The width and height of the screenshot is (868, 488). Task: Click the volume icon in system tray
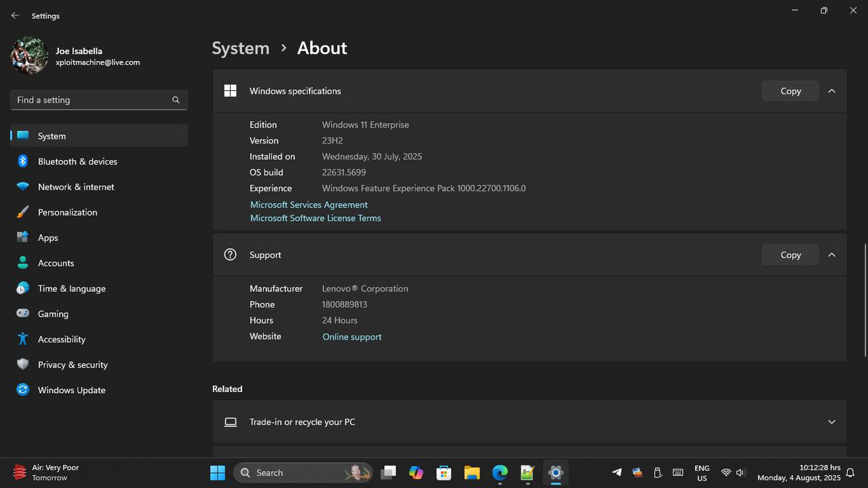tap(741, 472)
